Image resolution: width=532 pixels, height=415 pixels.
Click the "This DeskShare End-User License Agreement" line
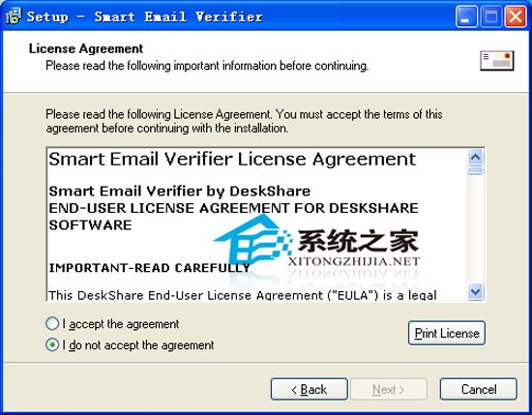pos(243,295)
